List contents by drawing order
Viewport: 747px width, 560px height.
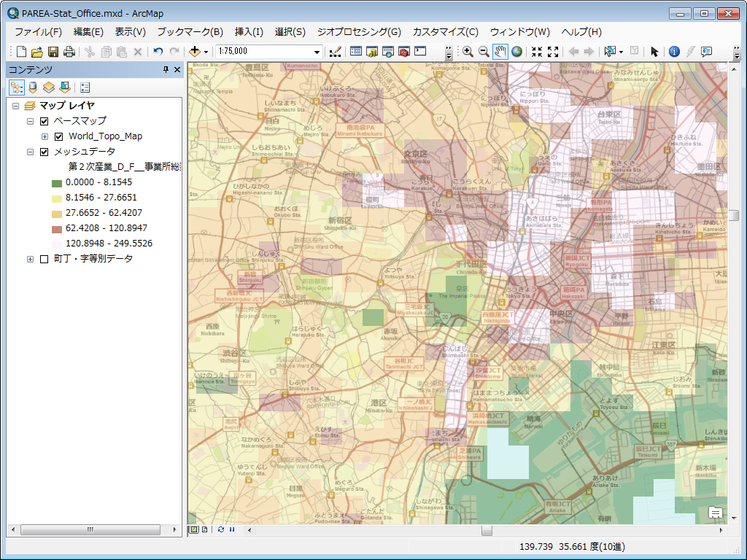click(x=17, y=87)
